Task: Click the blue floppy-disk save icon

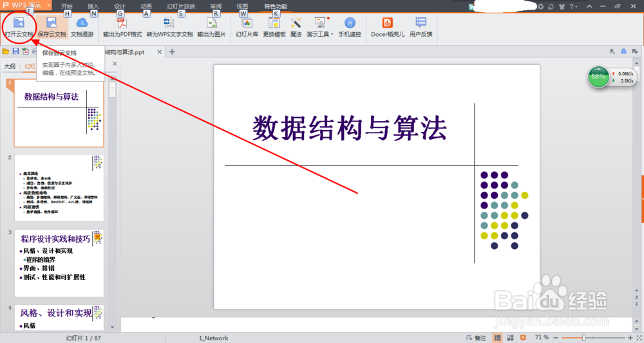Action: click(x=15, y=51)
